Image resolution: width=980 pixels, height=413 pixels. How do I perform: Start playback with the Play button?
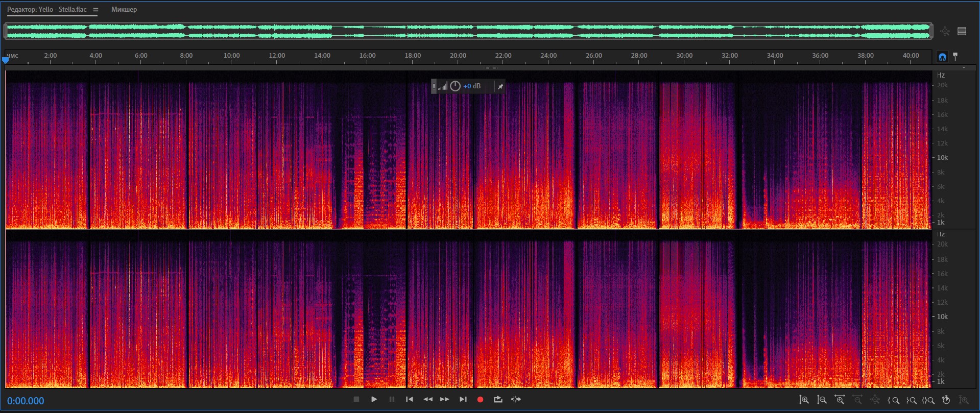374,399
